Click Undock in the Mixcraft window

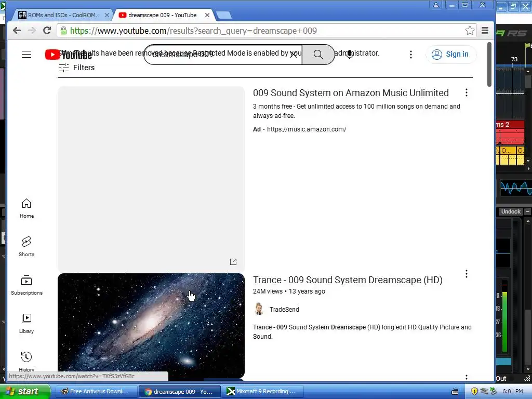coord(511,211)
